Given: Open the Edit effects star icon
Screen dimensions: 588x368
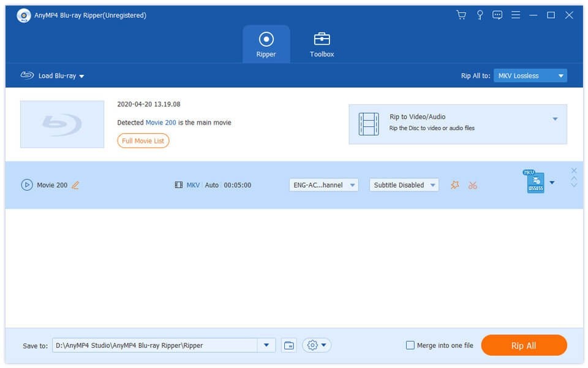Looking at the screenshot, I should tap(455, 185).
